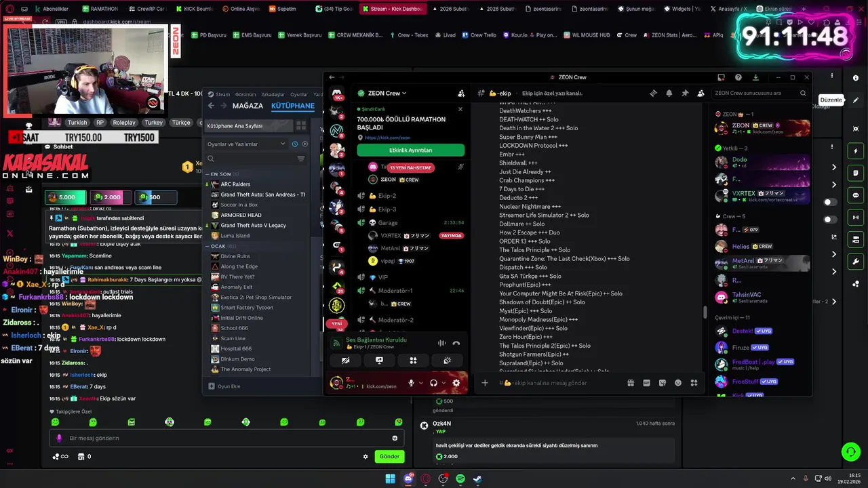Image resolution: width=868 pixels, height=488 pixels.
Task: Open Arkadaşlar menu in Steam
Action: (x=273, y=94)
